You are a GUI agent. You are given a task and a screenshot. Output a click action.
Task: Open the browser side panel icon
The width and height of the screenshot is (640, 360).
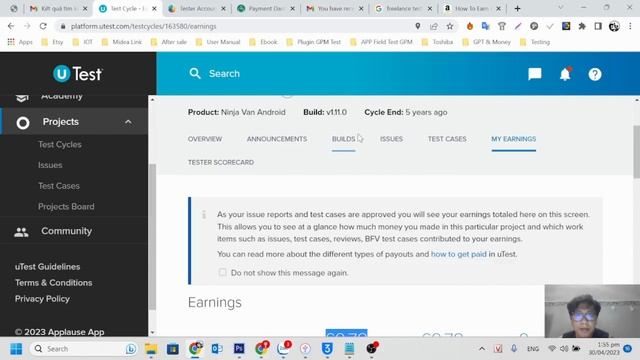[x=598, y=26]
